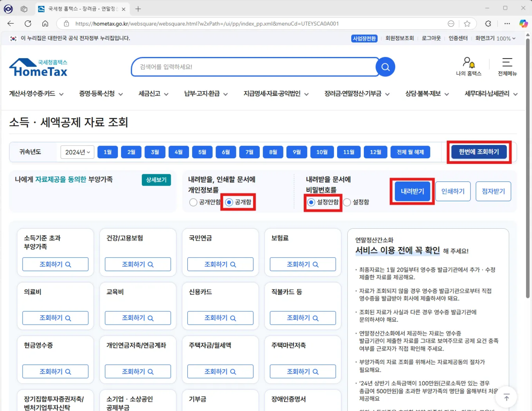Open the Copilot icon
This screenshot has width=532, height=411.
(x=523, y=23)
